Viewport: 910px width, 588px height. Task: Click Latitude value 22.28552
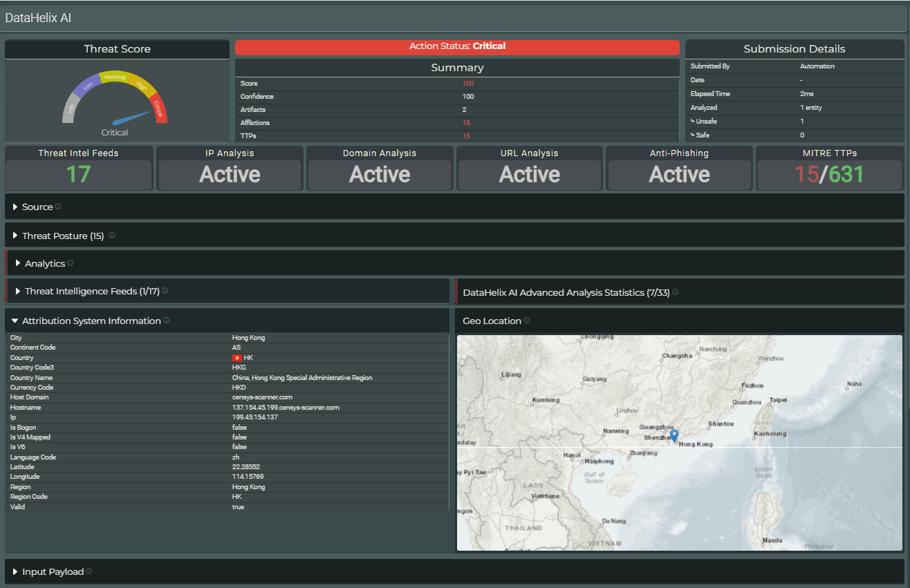(246, 467)
